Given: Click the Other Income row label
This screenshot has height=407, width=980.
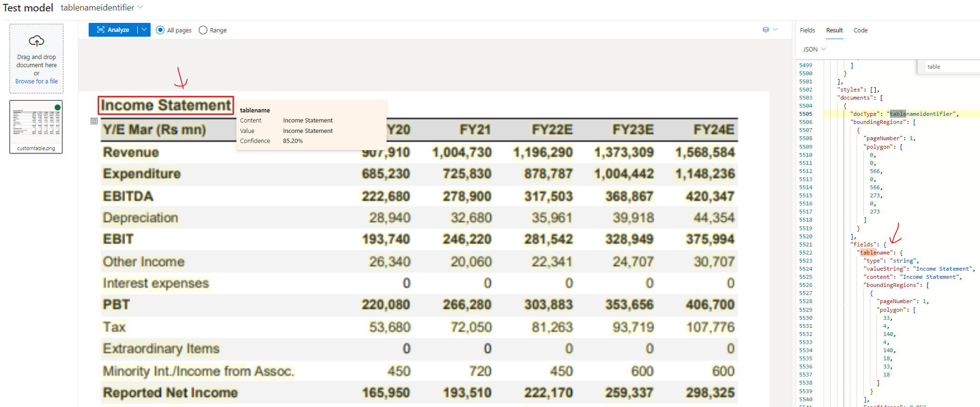Looking at the screenshot, I should (143, 262).
